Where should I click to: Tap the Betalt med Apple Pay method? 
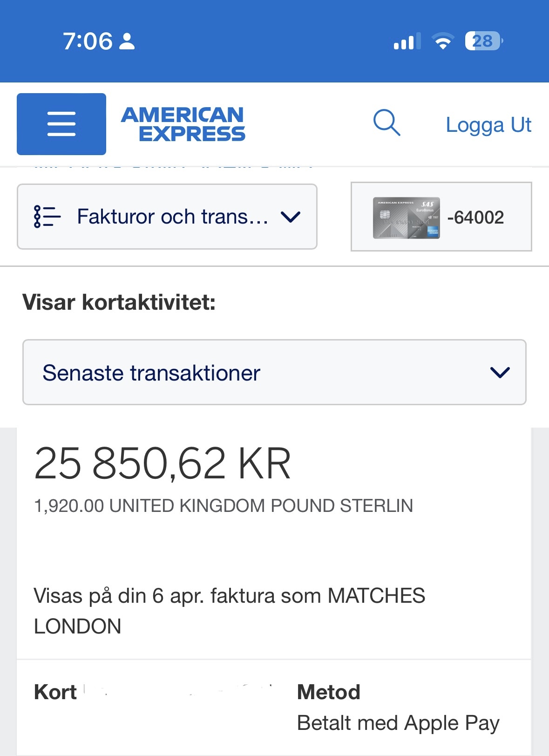click(398, 723)
